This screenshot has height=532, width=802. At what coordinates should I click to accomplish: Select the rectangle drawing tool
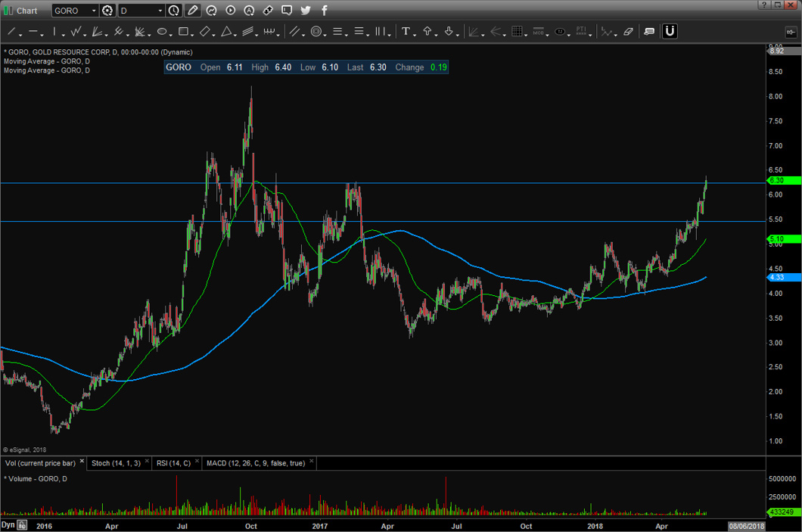[183, 32]
